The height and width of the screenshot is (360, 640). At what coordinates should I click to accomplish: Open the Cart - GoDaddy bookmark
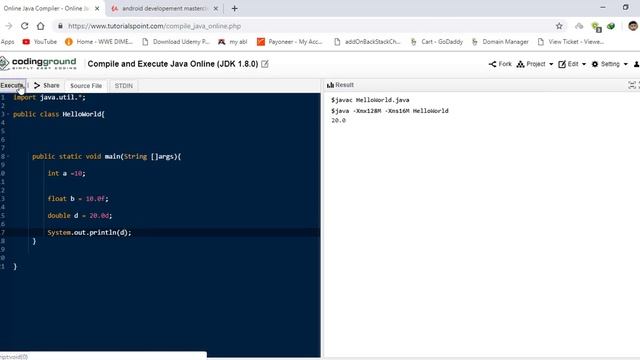click(436, 42)
